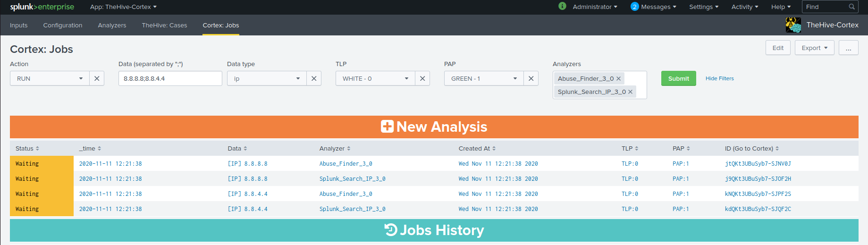Click Analyzer cell of job kNQKt3UBuSyb7-SJPF2S
Viewport: 868px width, 245px height.
pyautogui.click(x=346, y=194)
